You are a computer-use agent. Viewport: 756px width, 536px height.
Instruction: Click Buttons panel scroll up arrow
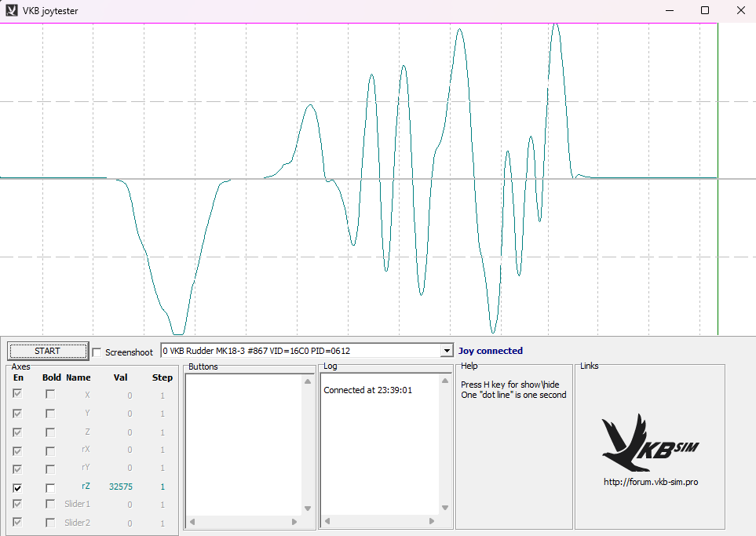(308, 381)
